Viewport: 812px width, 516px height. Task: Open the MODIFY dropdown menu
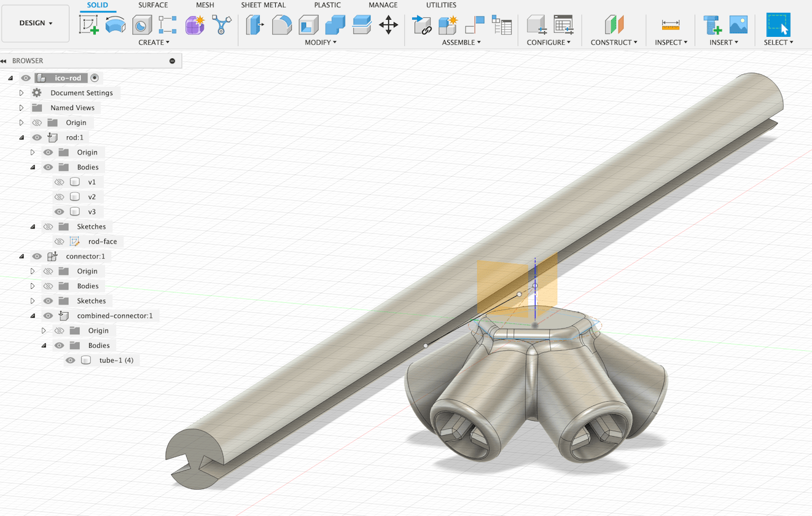pos(321,42)
